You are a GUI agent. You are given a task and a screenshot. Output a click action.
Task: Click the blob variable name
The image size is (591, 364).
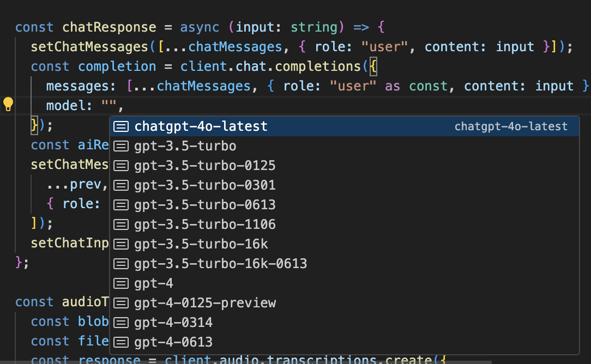(x=93, y=321)
